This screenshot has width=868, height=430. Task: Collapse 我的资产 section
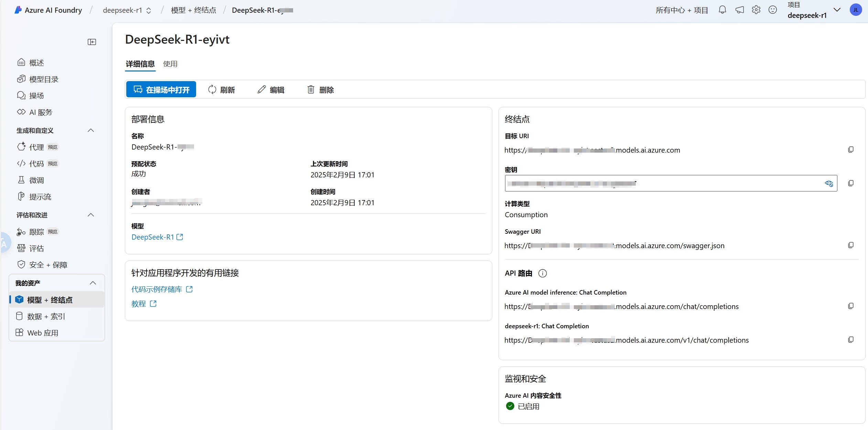point(93,283)
